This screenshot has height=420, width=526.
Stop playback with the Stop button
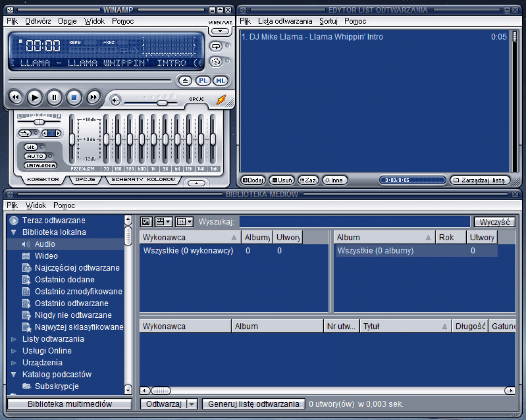click(x=74, y=98)
